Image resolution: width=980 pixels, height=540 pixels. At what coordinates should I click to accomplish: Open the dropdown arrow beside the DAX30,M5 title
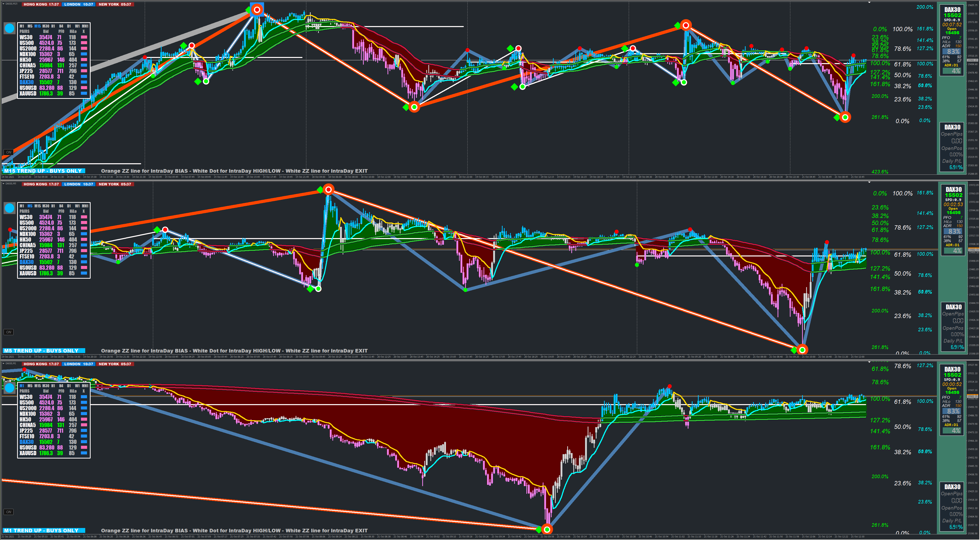3,184
